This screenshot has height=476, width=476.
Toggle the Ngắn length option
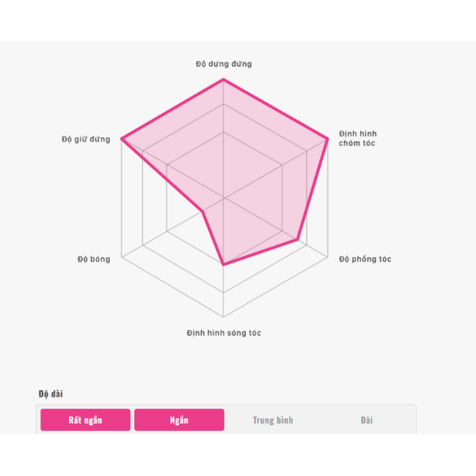coord(179,420)
